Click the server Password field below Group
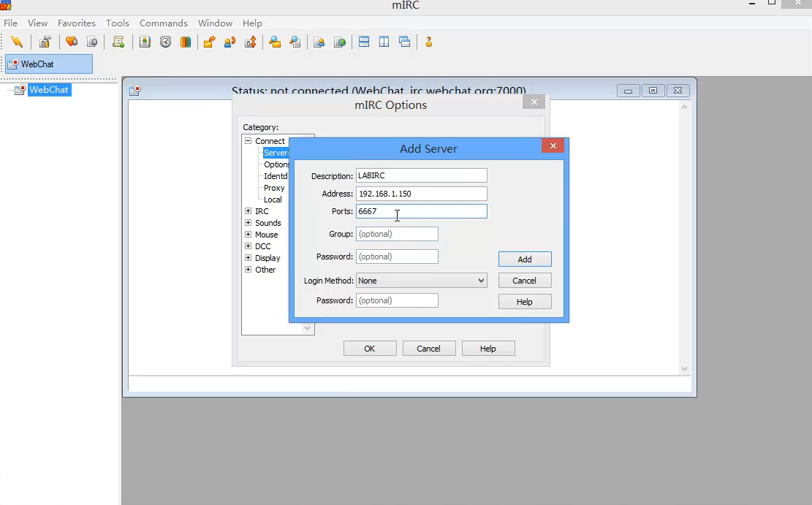The image size is (812, 505). pos(397,257)
